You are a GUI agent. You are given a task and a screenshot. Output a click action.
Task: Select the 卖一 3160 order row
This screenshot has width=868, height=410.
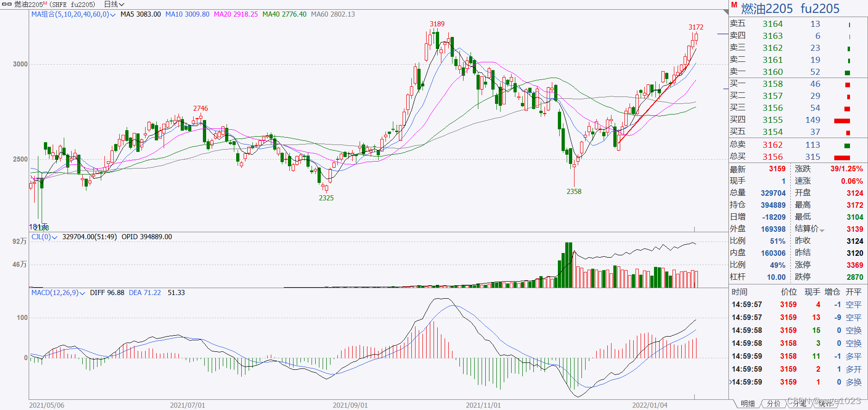[798, 72]
